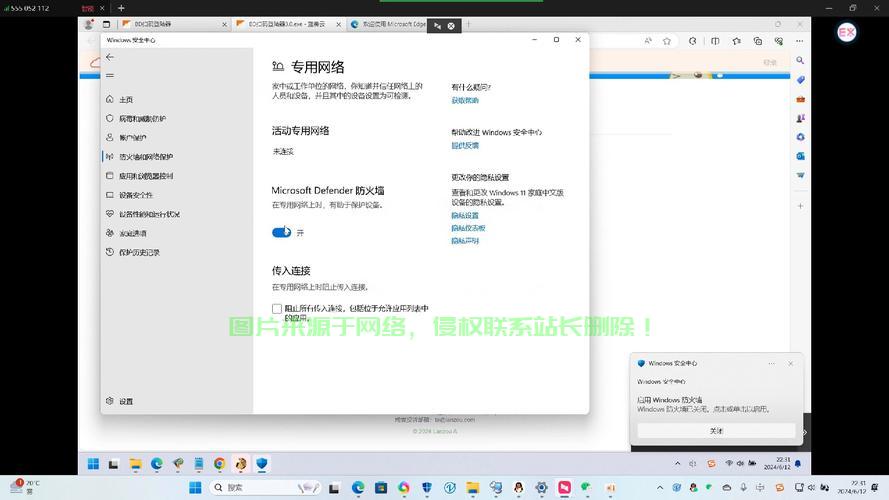
Task: Click the Edge read aloud icon
Action: pos(647,41)
